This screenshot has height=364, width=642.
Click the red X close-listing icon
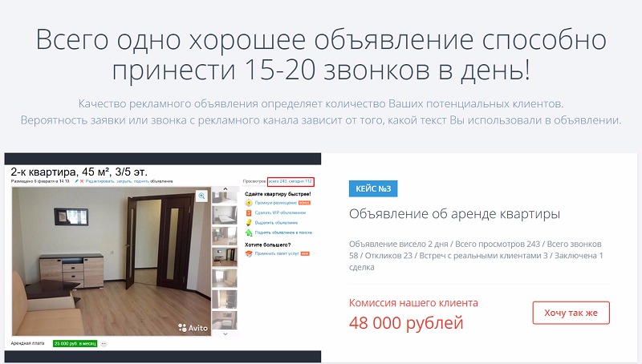(x=81, y=182)
